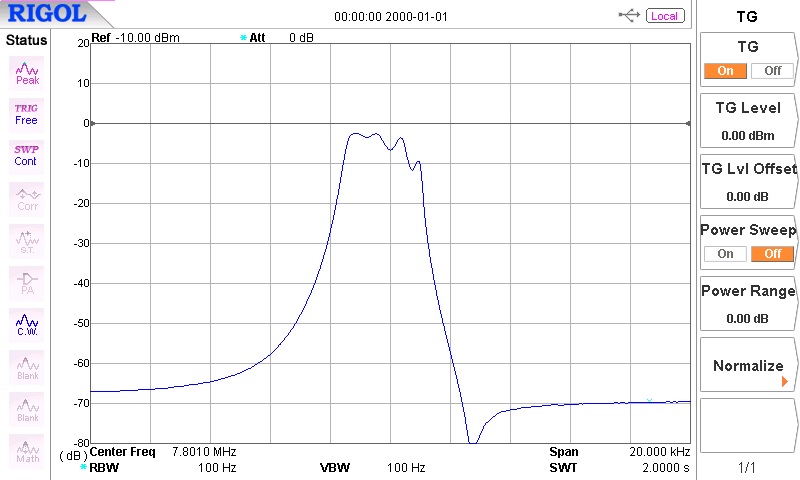
Task: Click the Math trace icon
Action: [27, 451]
